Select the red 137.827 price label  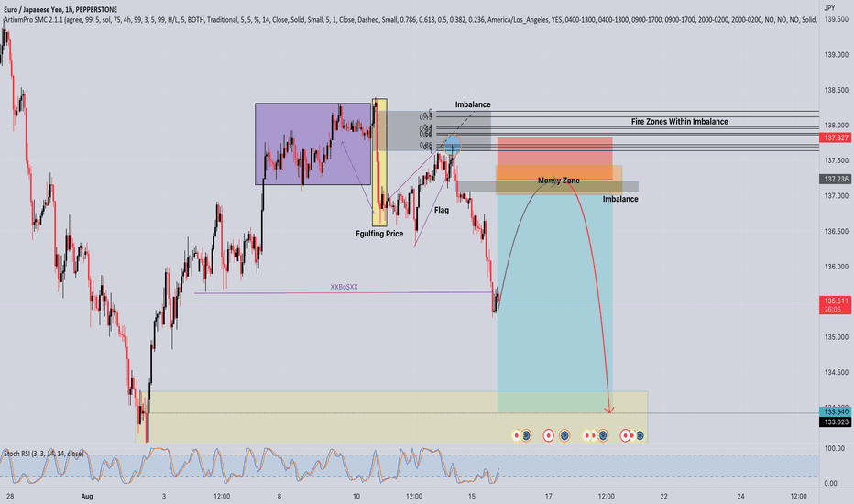click(836, 137)
